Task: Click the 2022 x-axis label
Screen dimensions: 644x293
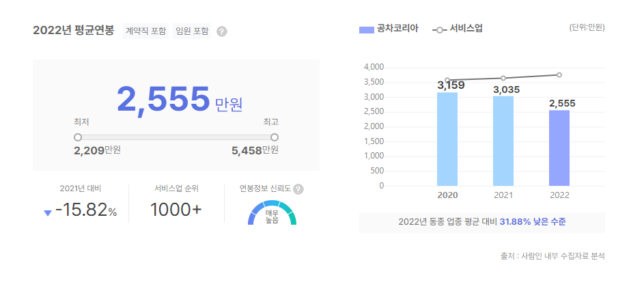Action: point(559,195)
